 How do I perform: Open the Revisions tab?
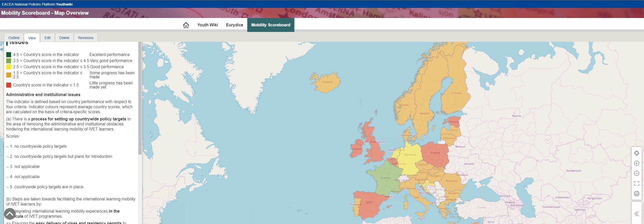[x=86, y=38]
